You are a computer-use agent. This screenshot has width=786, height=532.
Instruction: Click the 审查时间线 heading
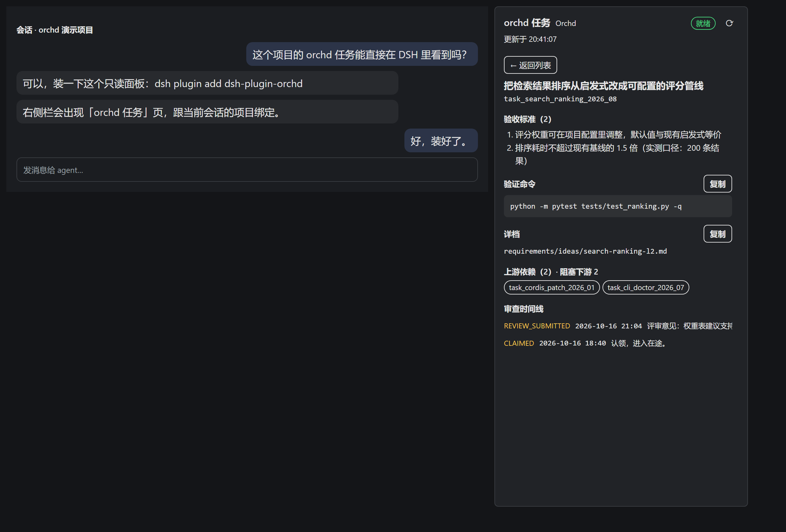click(523, 308)
